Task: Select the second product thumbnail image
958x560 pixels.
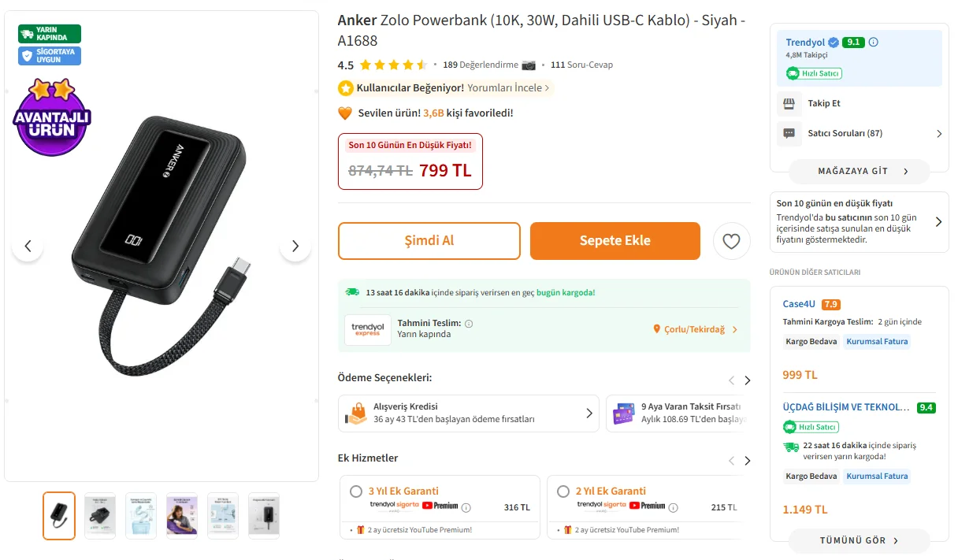Action: tap(100, 516)
